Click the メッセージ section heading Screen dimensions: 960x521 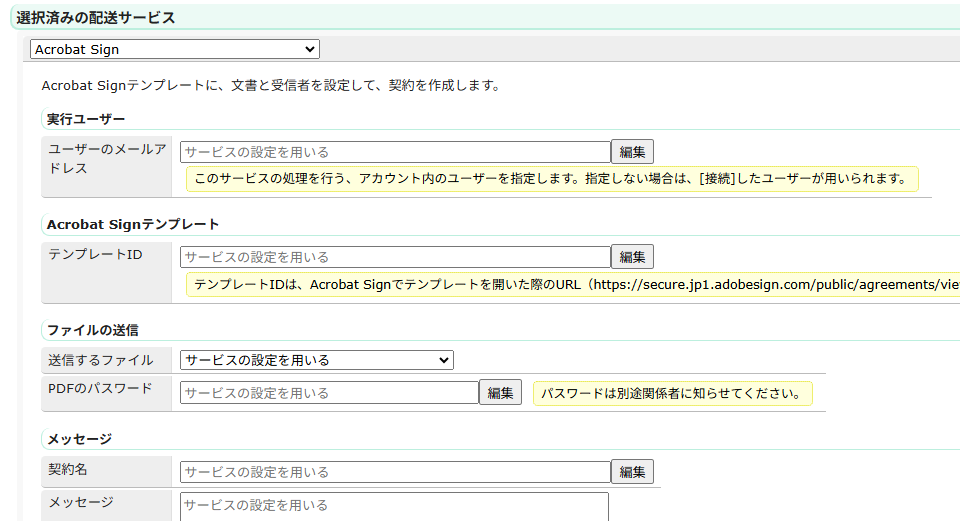[80, 439]
